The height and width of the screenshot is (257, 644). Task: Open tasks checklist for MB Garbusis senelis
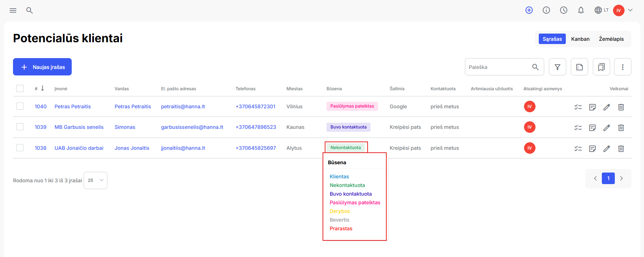tap(578, 127)
